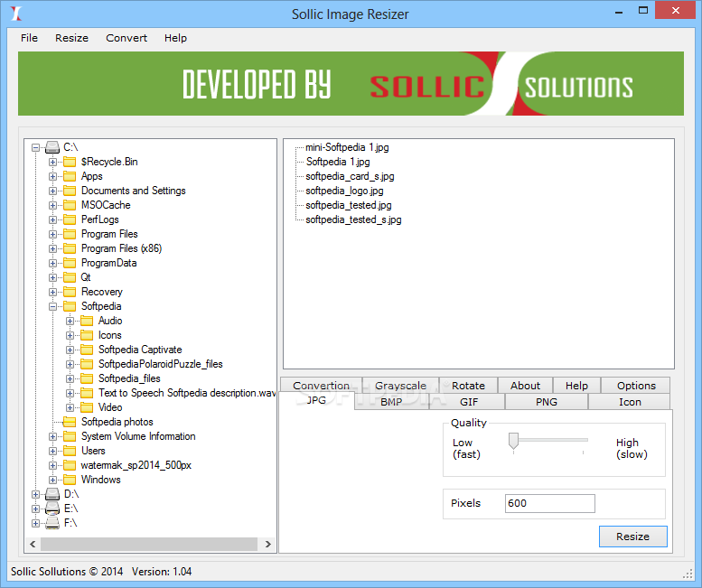Click the Quality slider handle
This screenshot has height=588, width=702.
click(x=513, y=441)
